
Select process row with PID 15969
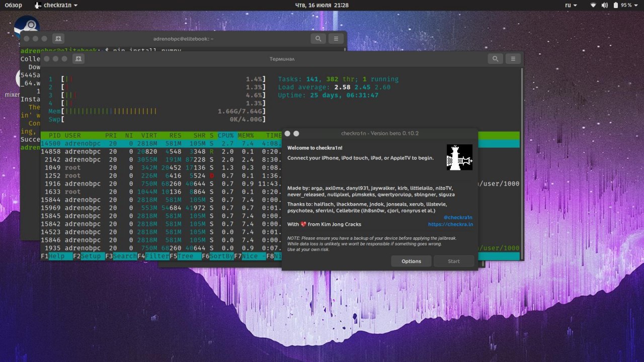click(161, 208)
